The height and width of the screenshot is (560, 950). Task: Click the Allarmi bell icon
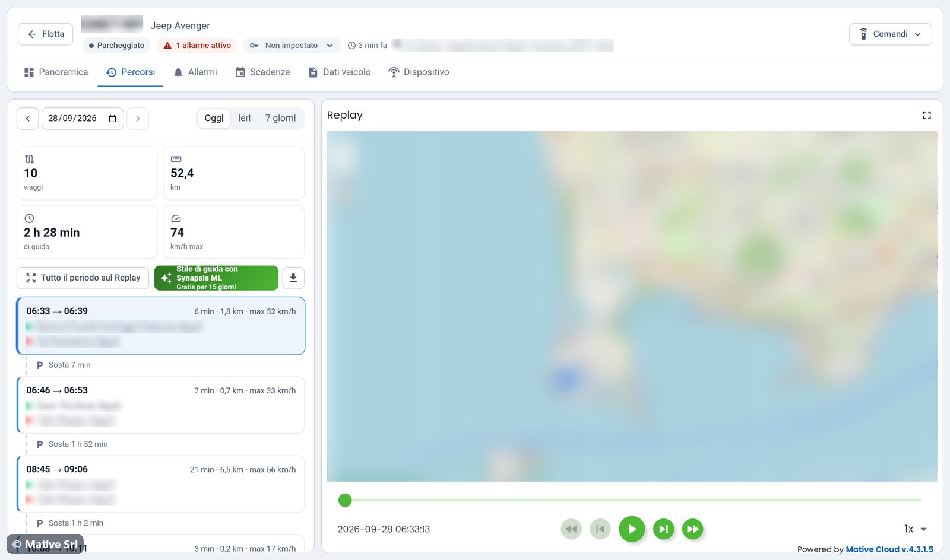coord(178,72)
